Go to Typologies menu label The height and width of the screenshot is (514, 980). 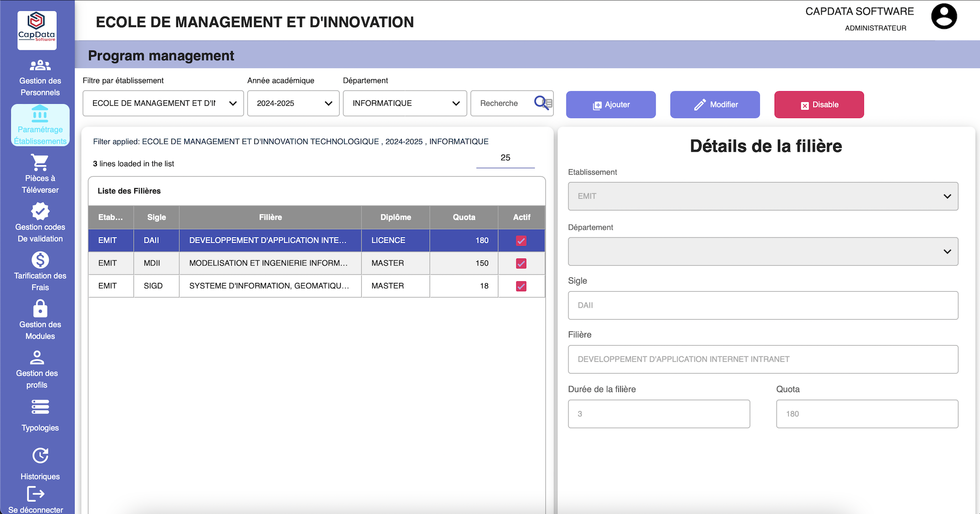(x=40, y=428)
